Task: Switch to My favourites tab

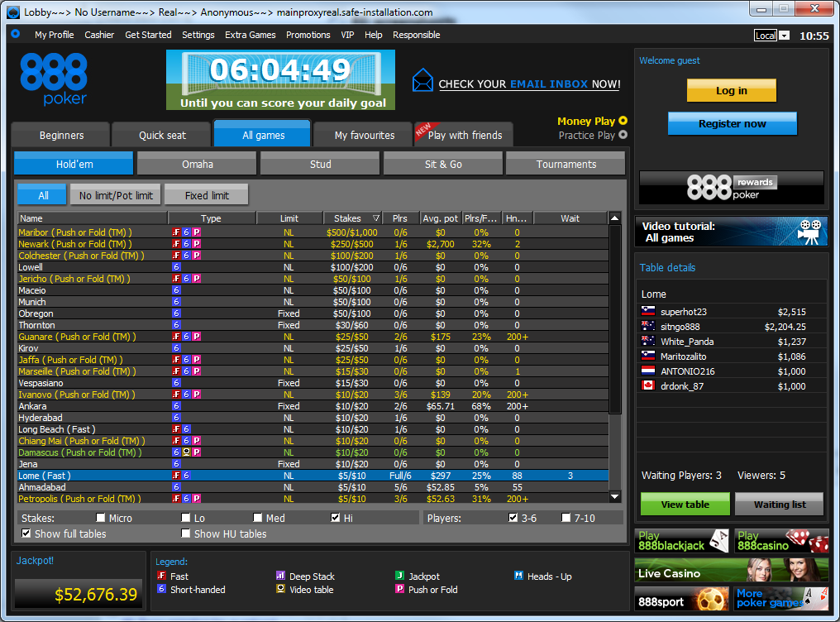Action: pyautogui.click(x=365, y=135)
